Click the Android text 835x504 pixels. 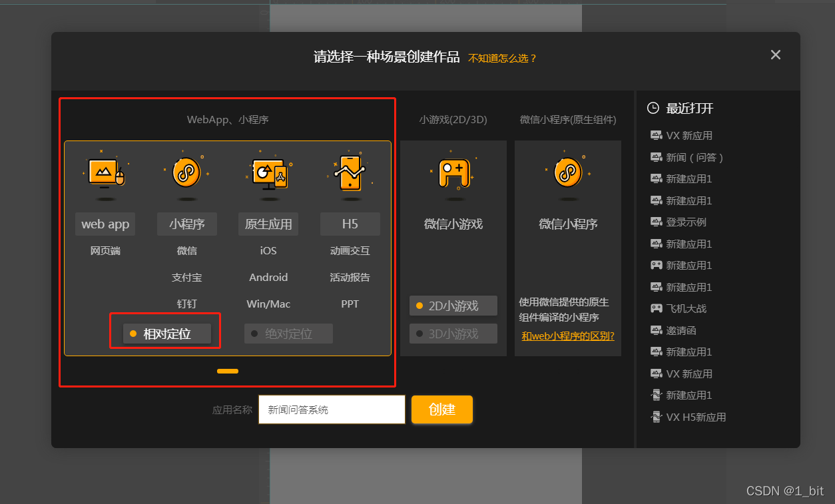coord(268,278)
